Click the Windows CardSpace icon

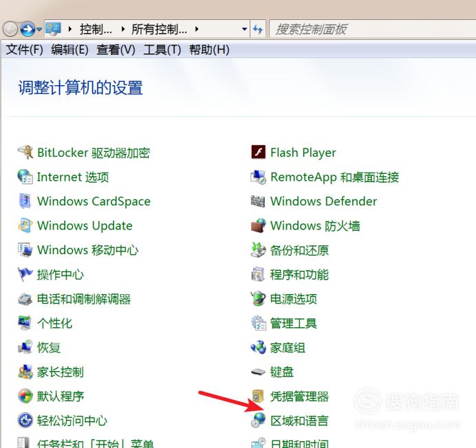(x=25, y=201)
